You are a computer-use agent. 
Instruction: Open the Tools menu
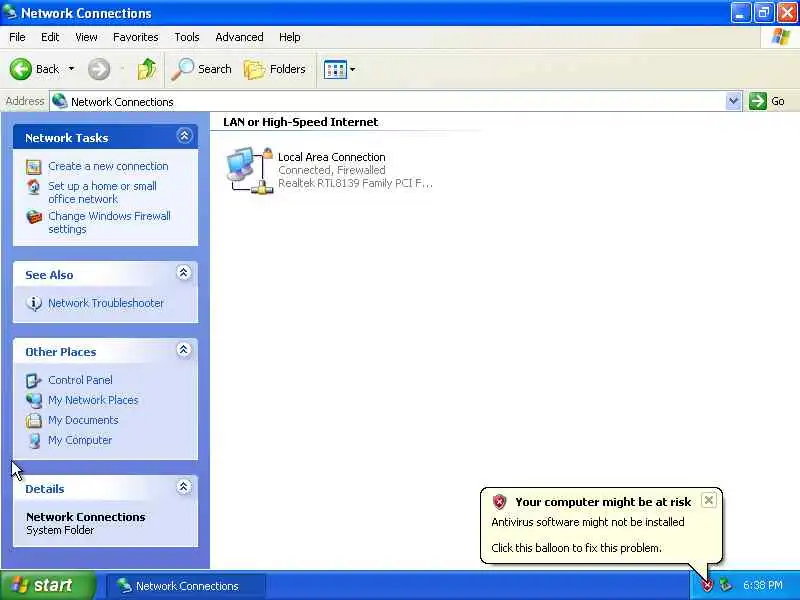pyautogui.click(x=187, y=37)
